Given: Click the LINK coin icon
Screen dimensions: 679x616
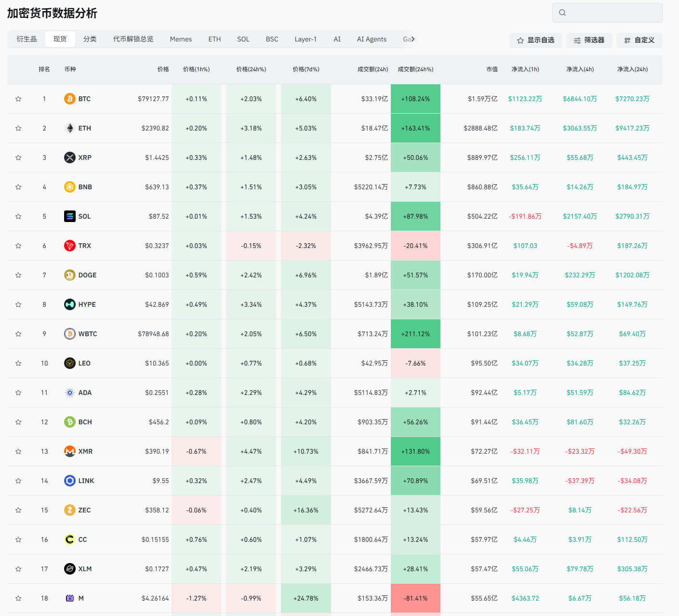Looking at the screenshot, I should [x=70, y=481].
